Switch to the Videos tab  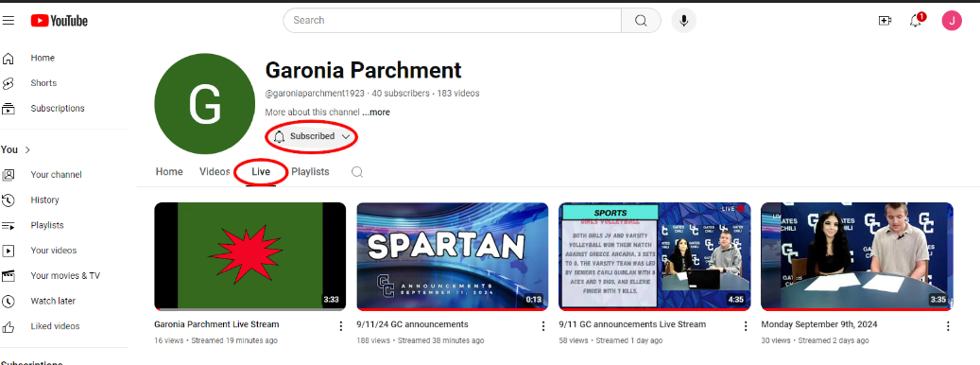[x=215, y=172]
